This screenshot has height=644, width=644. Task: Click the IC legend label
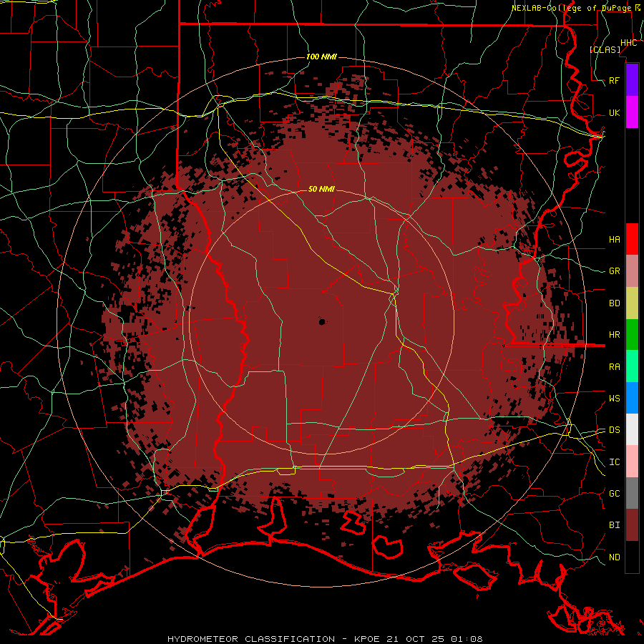[x=614, y=462]
